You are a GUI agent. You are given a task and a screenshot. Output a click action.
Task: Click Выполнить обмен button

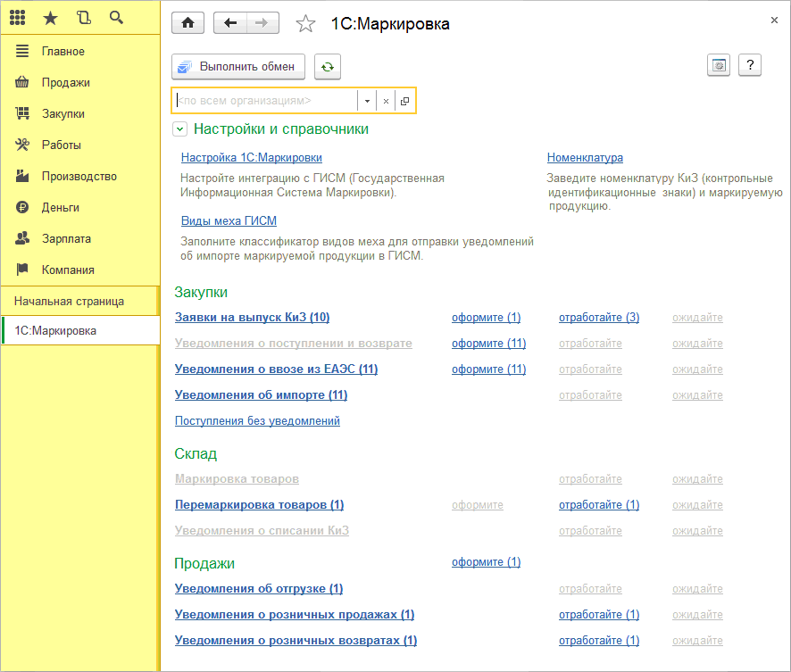pos(238,67)
